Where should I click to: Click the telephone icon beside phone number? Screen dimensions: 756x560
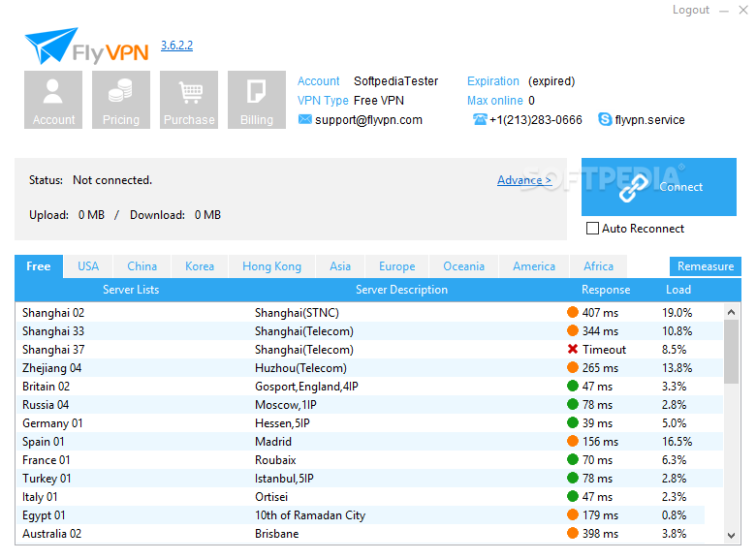[480, 119]
